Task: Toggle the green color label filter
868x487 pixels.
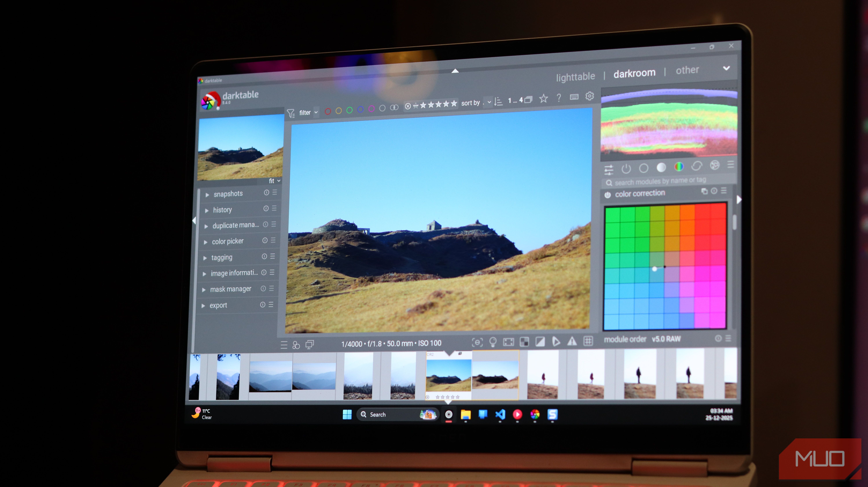Action: (349, 110)
